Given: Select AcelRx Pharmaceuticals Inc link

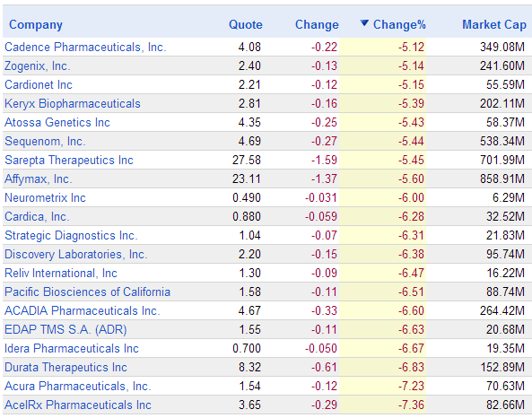Looking at the screenshot, I should pos(78,405).
